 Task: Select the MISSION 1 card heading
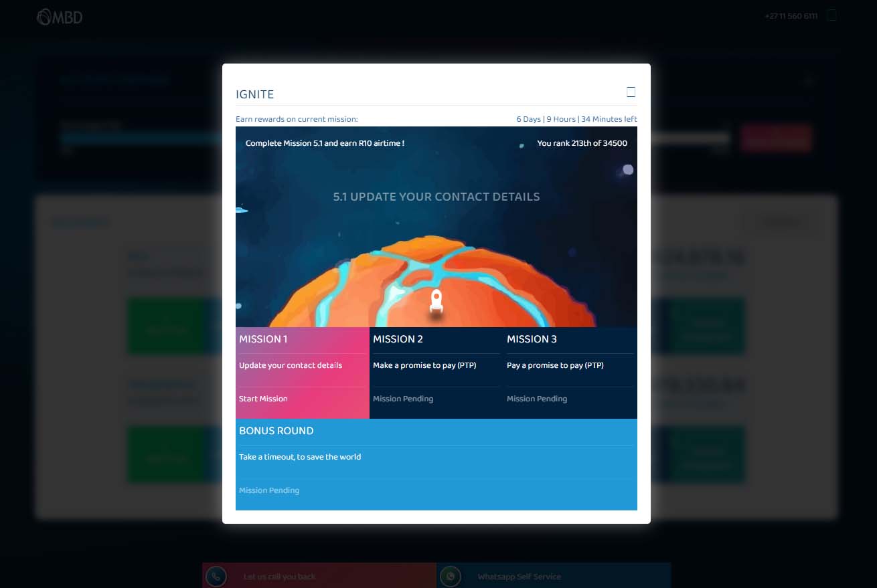pos(263,339)
